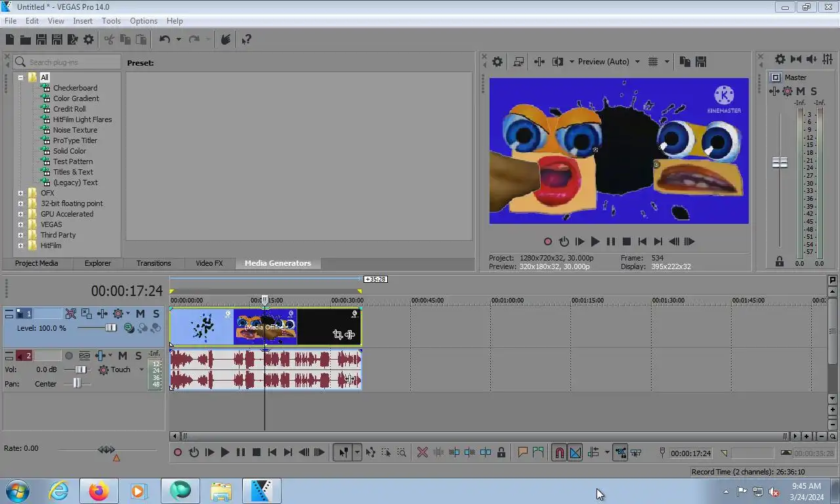
Task: Open Firefox from the Windows taskbar
Action: 98,491
